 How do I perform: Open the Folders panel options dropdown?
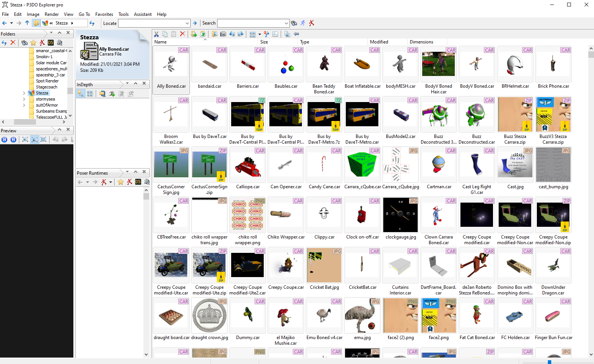(51, 33)
